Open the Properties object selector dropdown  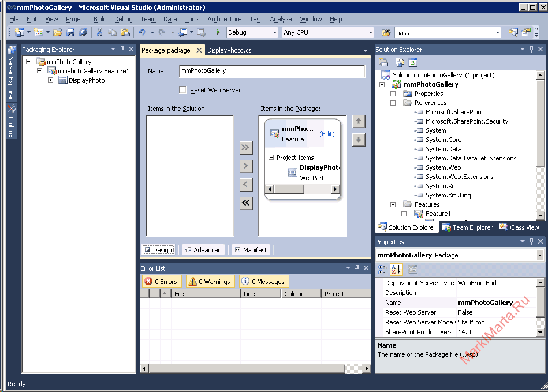pos(540,255)
